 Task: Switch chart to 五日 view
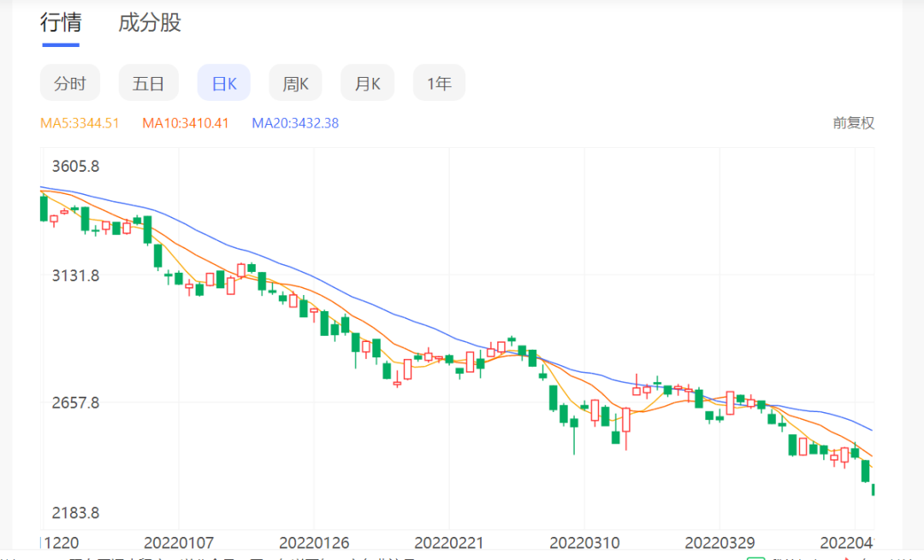[148, 83]
